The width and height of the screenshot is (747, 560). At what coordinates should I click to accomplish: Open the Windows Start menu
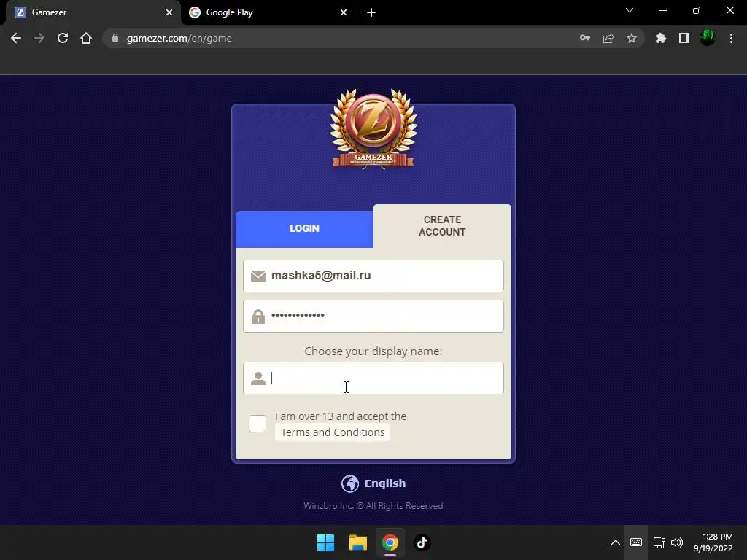[326, 542]
